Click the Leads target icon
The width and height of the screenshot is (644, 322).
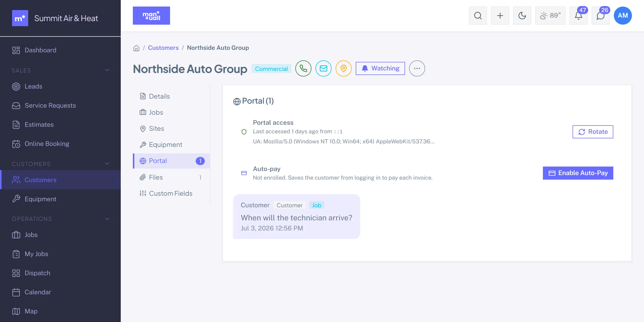click(16, 87)
